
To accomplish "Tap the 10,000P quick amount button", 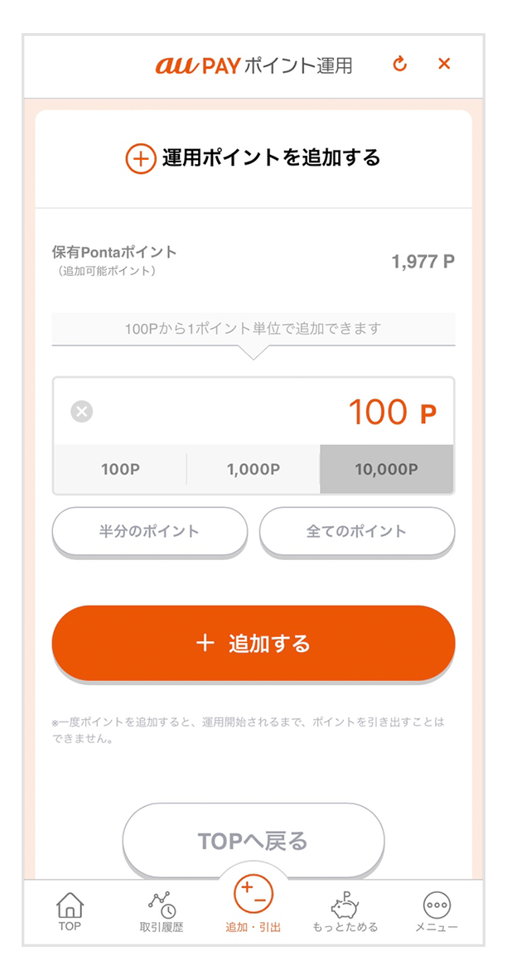I will 386,469.
